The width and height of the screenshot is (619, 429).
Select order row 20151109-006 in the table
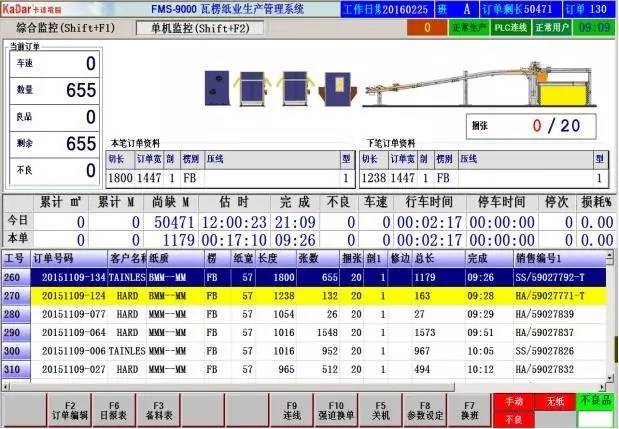tap(309, 352)
